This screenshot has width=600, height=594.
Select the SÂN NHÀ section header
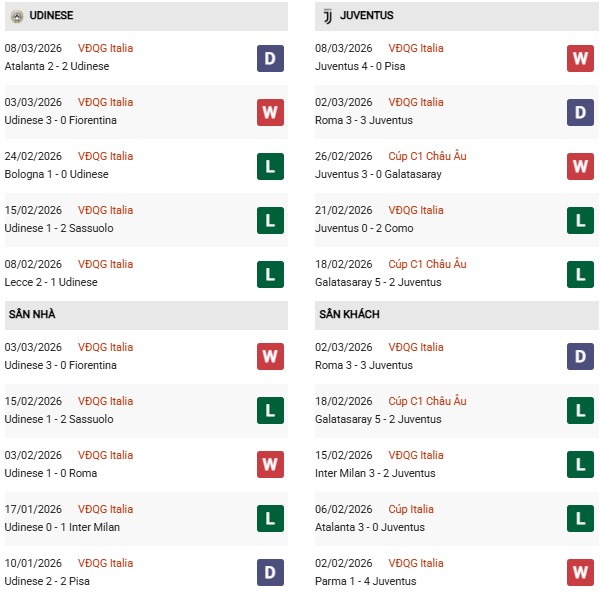pos(32,314)
